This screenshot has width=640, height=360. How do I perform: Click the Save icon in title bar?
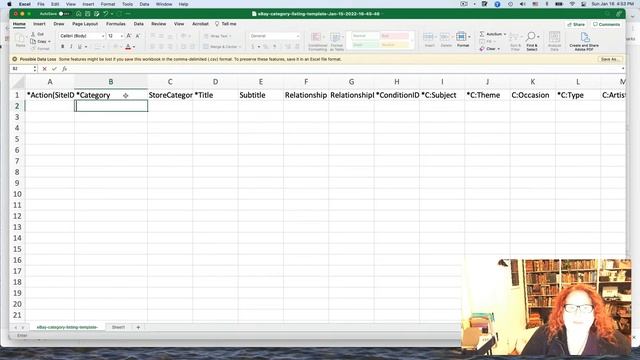[x=87, y=14]
